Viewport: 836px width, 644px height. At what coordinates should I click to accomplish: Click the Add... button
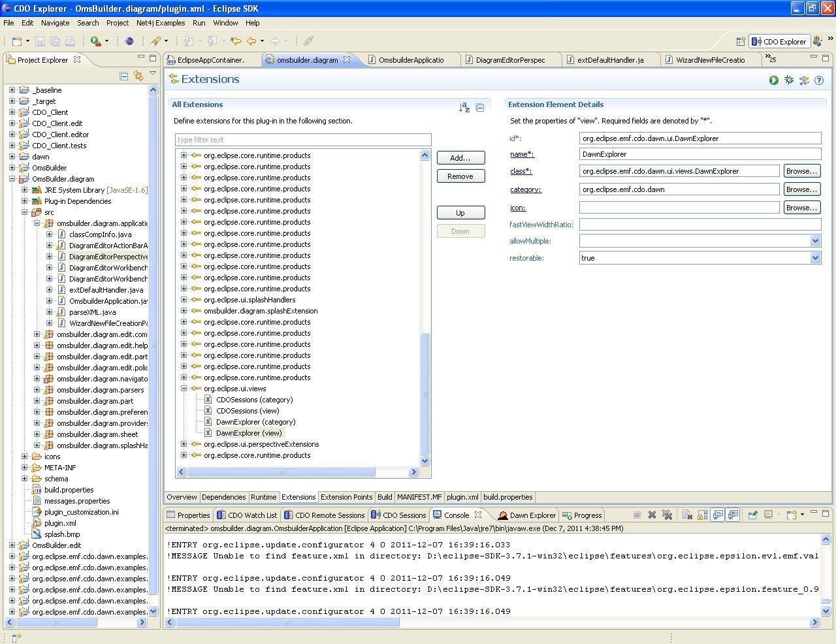pyautogui.click(x=460, y=158)
